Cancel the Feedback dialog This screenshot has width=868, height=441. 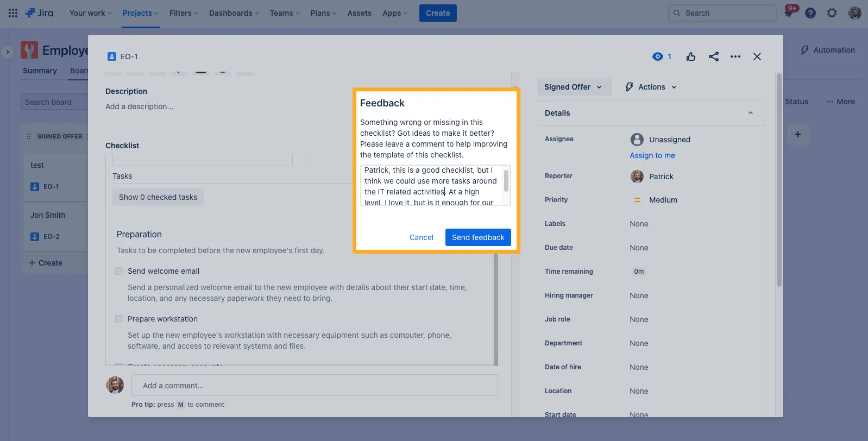click(421, 237)
